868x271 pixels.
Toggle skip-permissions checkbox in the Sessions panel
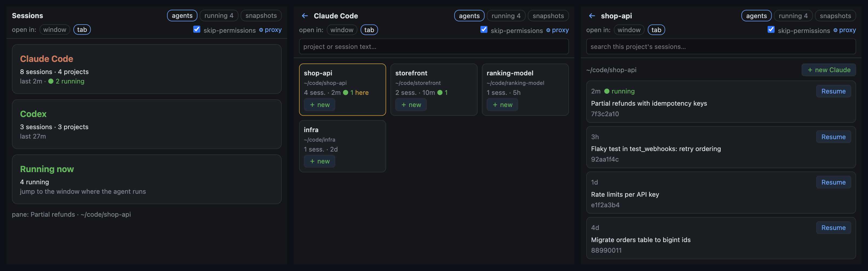197,29
